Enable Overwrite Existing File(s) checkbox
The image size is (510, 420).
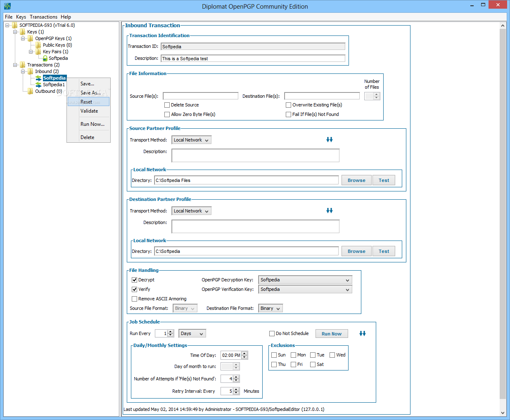coord(288,105)
